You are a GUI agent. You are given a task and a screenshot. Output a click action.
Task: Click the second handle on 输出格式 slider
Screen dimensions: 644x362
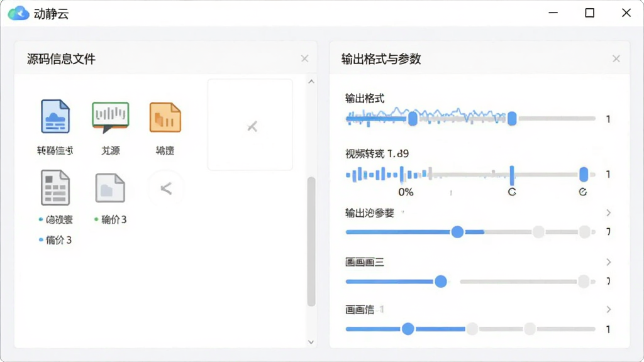tap(512, 119)
